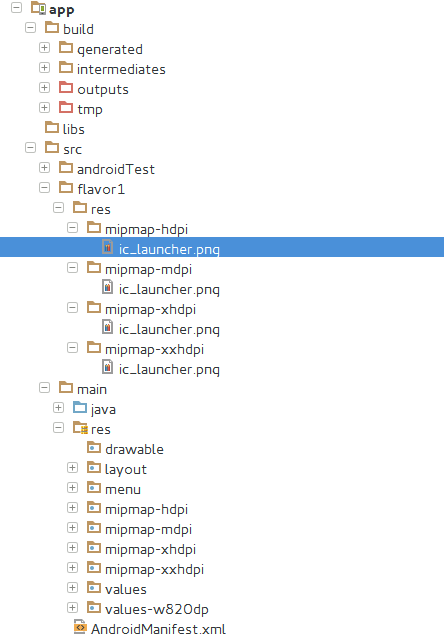The image size is (444, 638).
Task: Select the menu resource folder
Action: point(123,489)
